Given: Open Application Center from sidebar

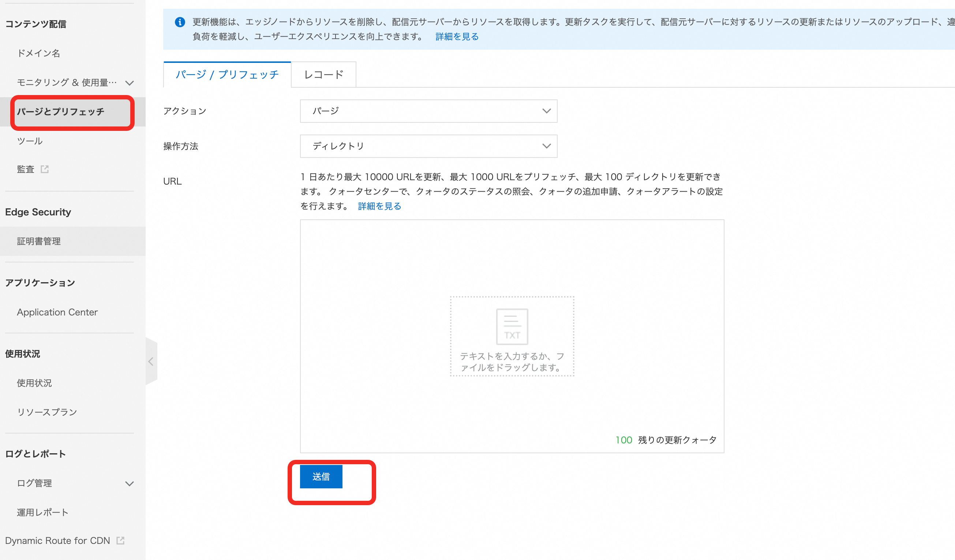Looking at the screenshot, I should pos(57,312).
